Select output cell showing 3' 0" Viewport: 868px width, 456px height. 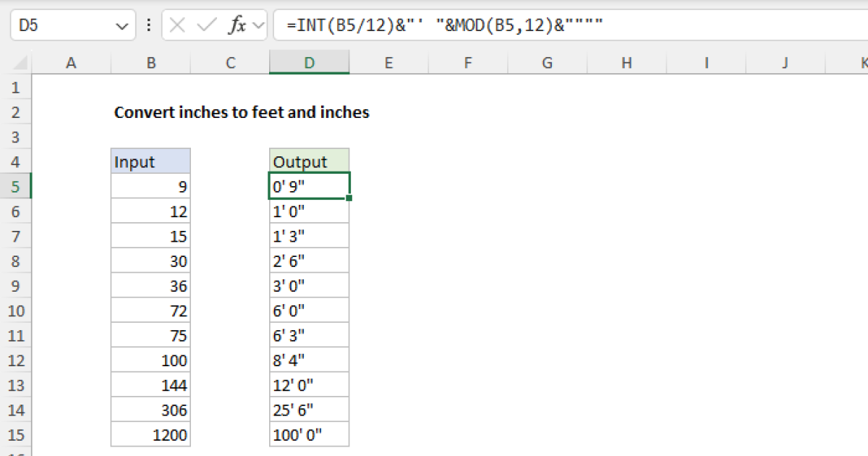coord(310,286)
